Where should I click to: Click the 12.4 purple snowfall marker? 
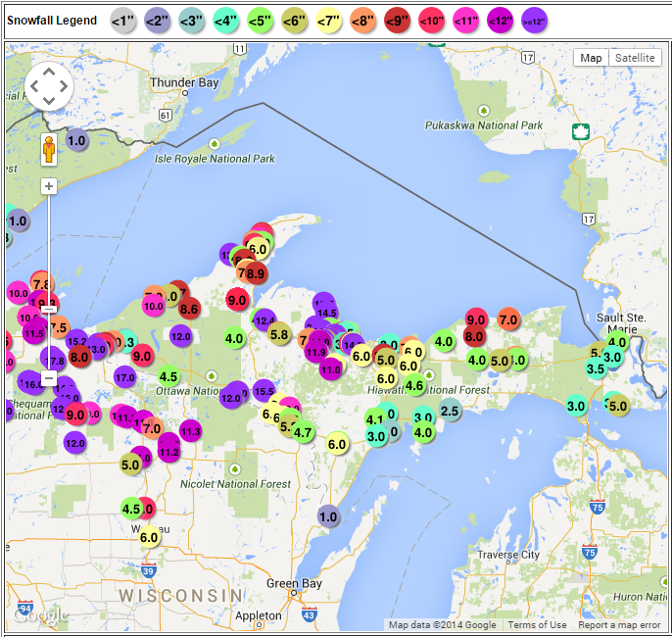coord(264,320)
